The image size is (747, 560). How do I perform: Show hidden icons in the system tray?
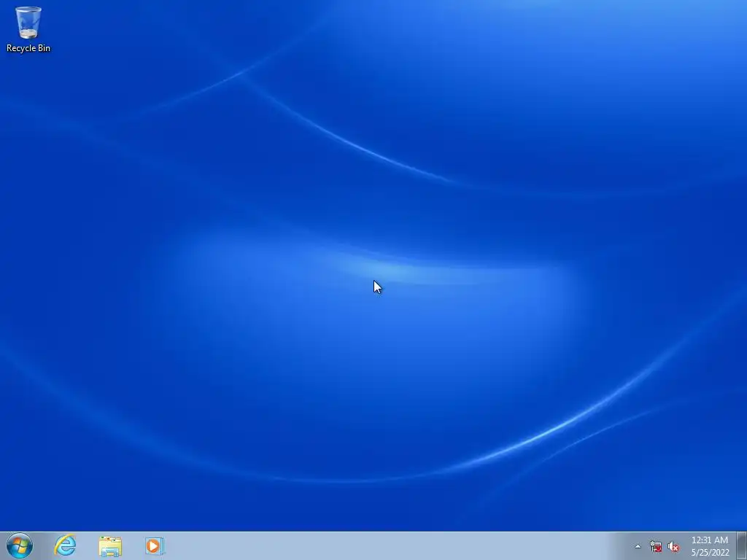point(638,547)
